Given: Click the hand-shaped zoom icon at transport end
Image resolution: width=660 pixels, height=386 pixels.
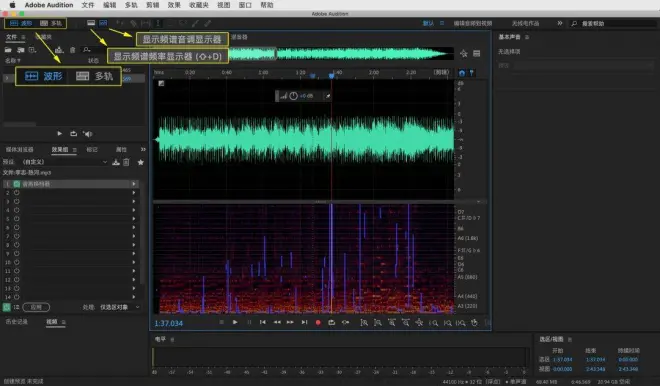Looking at the screenshot, I should pos(474,323).
